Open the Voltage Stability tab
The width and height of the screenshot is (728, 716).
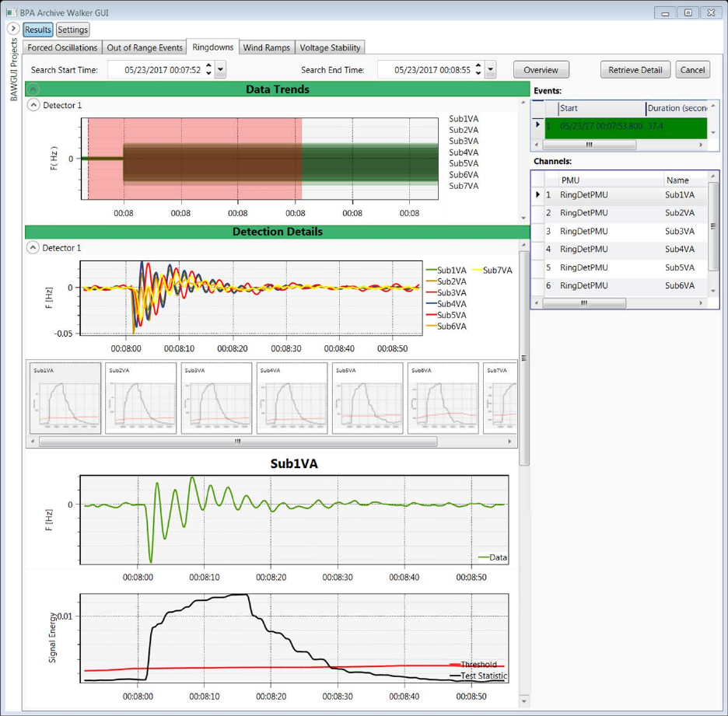330,47
